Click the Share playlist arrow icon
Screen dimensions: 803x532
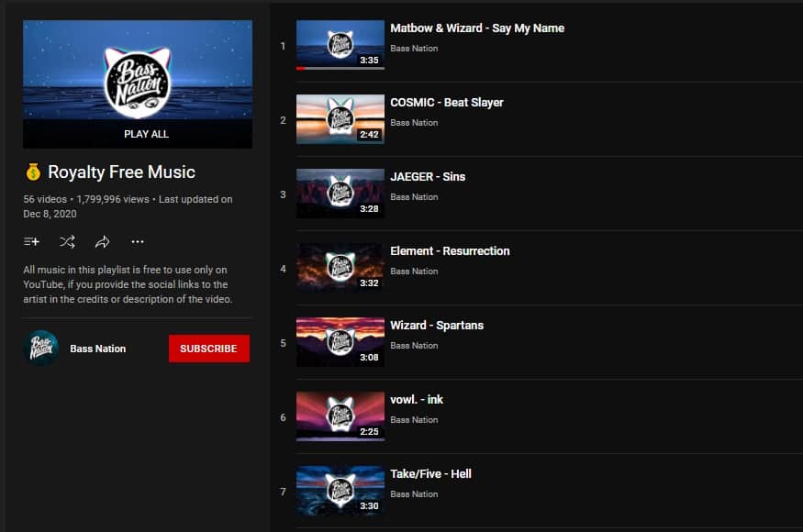pos(103,241)
